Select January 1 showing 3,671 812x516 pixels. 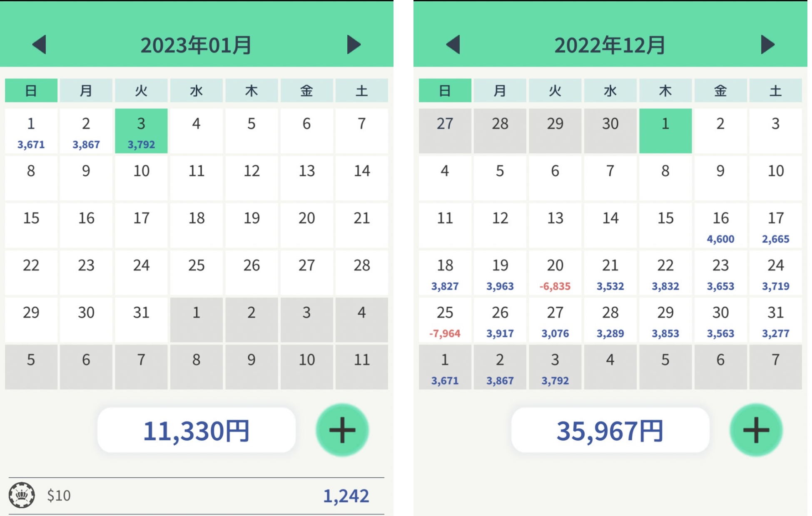click(31, 131)
